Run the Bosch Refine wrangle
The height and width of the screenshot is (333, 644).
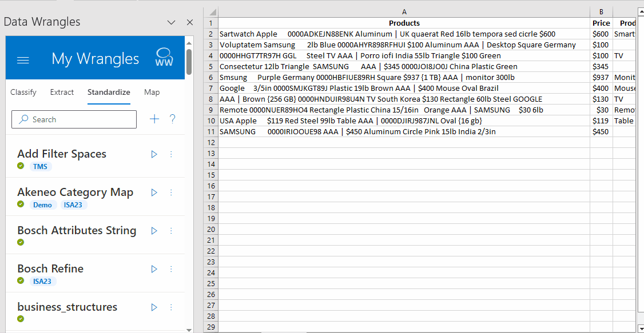(x=154, y=269)
